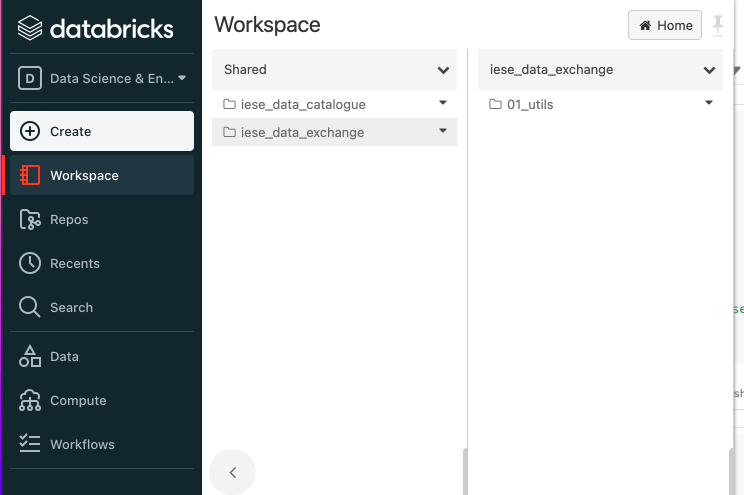Click the Home button
744x495 pixels.
[665, 26]
